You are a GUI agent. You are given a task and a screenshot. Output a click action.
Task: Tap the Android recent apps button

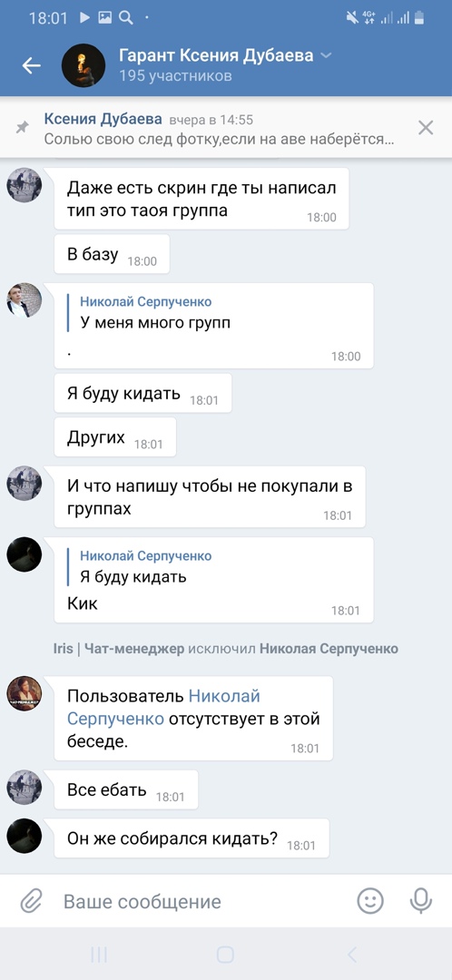pyautogui.click(x=99, y=955)
